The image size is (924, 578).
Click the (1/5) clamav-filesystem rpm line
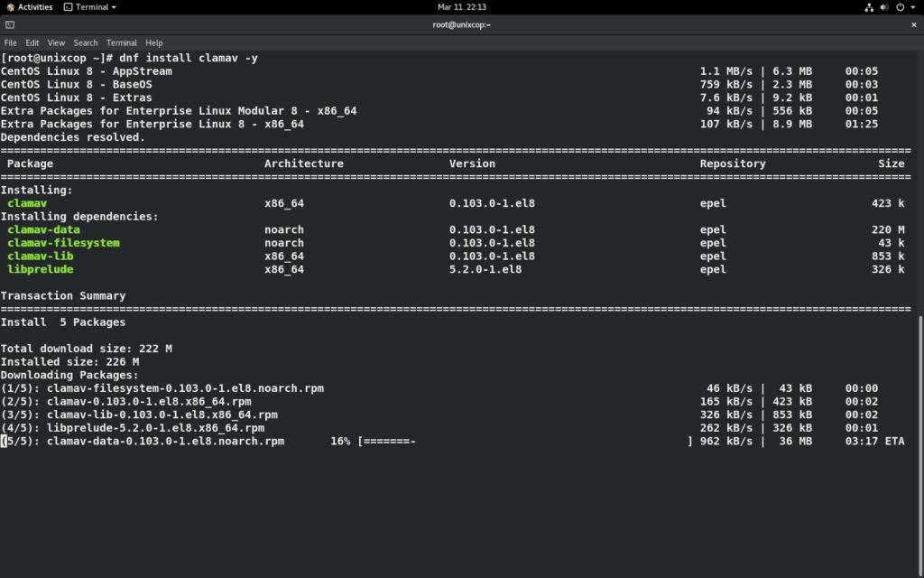point(162,388)
